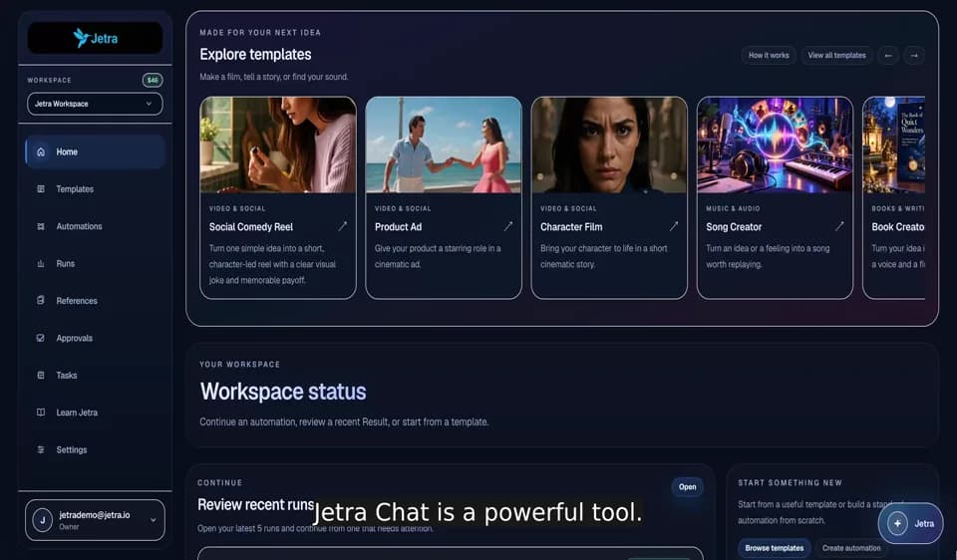Open the Automations menu item
The height and width of the screenshot is (560, 957).
pos(96,226)
